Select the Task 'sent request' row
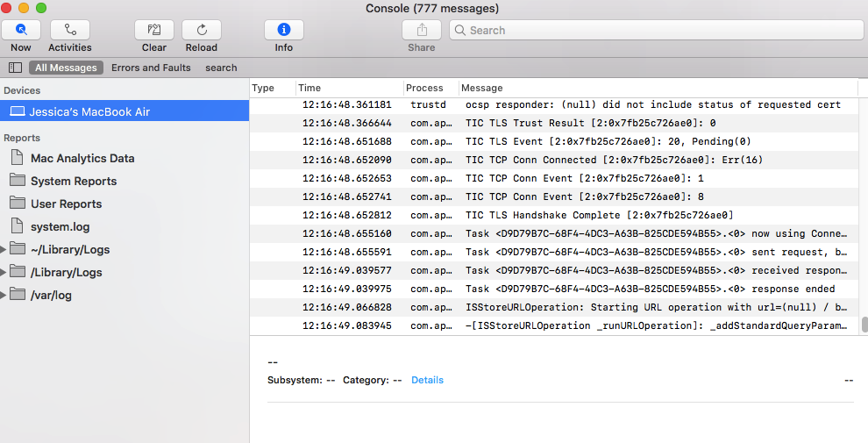The width and height of the screenshot is (868, 443). [x=553, y=252]
